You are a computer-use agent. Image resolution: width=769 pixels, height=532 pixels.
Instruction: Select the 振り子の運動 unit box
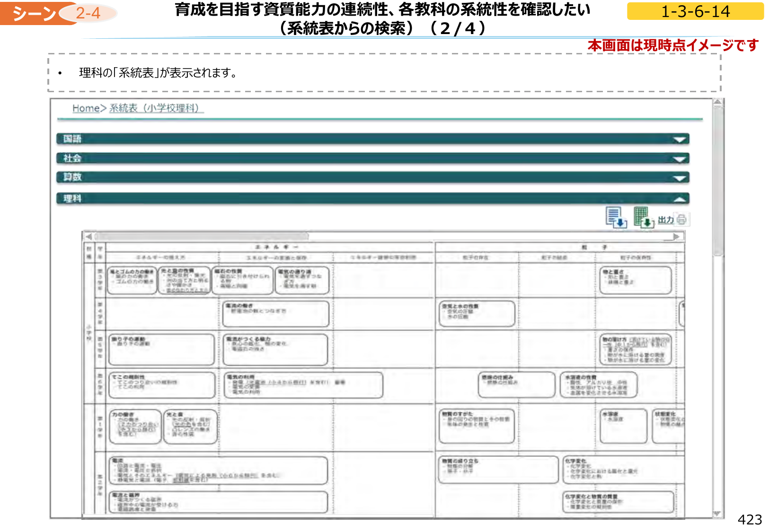pyautogui.click(x=162, y=349)
